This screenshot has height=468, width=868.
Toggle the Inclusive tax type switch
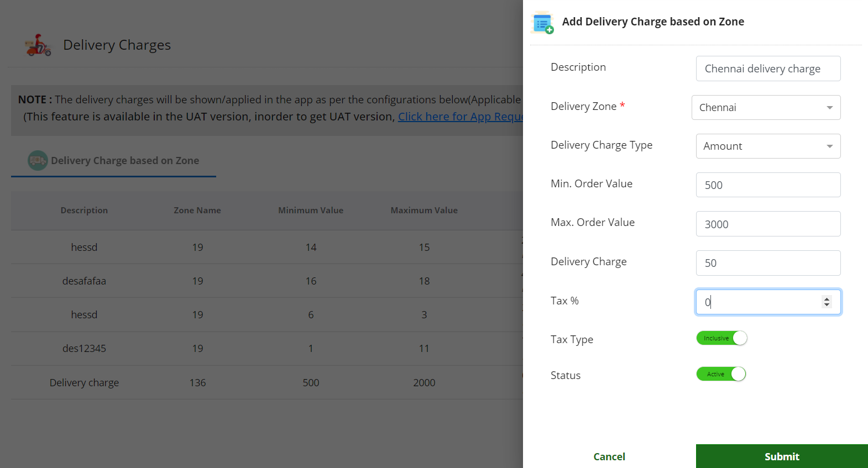point(721,338)
